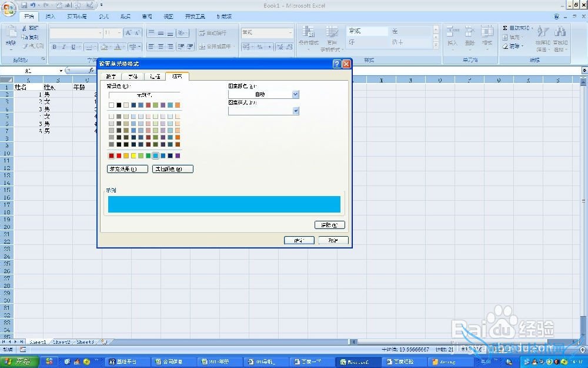Open the pattern color dropdown
The width and height of the screenshot is (588, 368).
click(x=295, y=94)
